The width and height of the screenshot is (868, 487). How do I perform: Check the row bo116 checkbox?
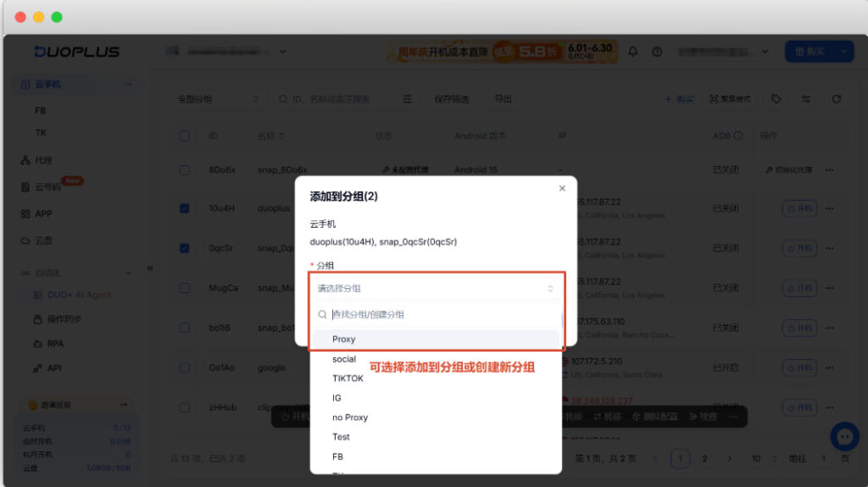tap(184, 328)
